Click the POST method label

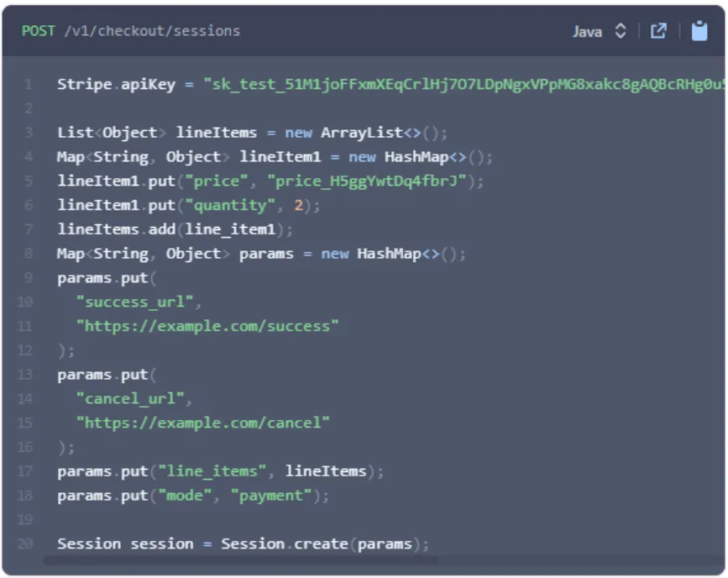38,31
